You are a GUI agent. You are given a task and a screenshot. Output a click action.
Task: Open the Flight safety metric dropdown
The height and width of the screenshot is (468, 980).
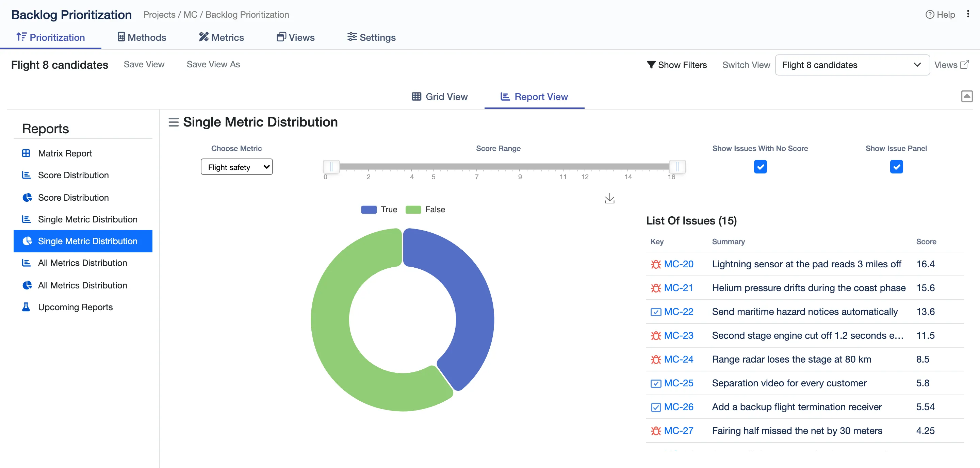click(236, 167)
